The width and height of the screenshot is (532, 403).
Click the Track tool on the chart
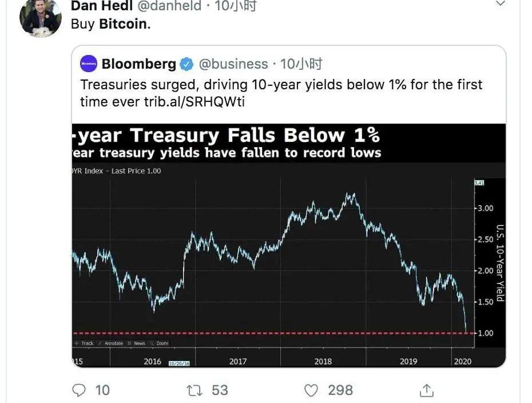pos(85,343)
